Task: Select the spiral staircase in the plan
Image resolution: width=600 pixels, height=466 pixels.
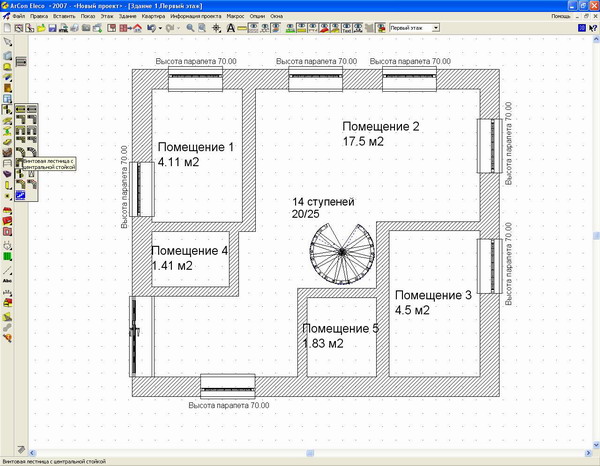Action: (x=342, y=254)
